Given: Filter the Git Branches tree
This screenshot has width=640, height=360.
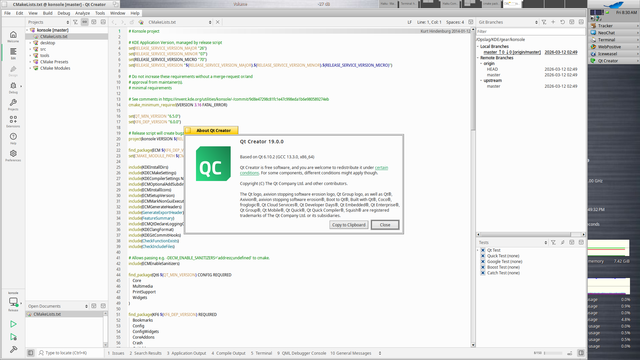Looking at the screenshot, I should 544,22.
